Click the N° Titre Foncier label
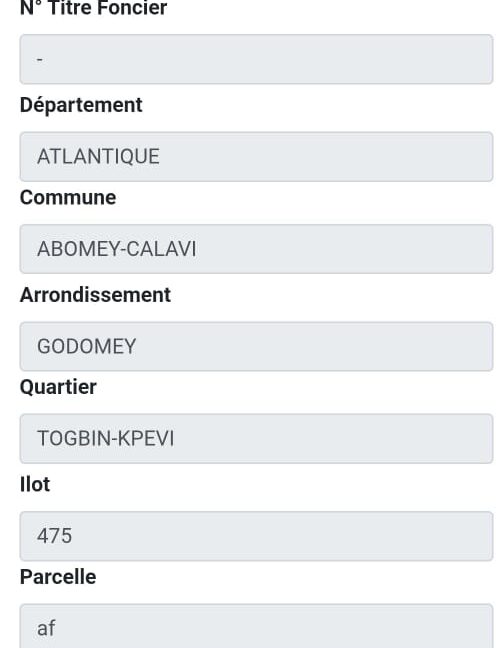499x648 pixels. pyautogui.click(x=93, y=8)
